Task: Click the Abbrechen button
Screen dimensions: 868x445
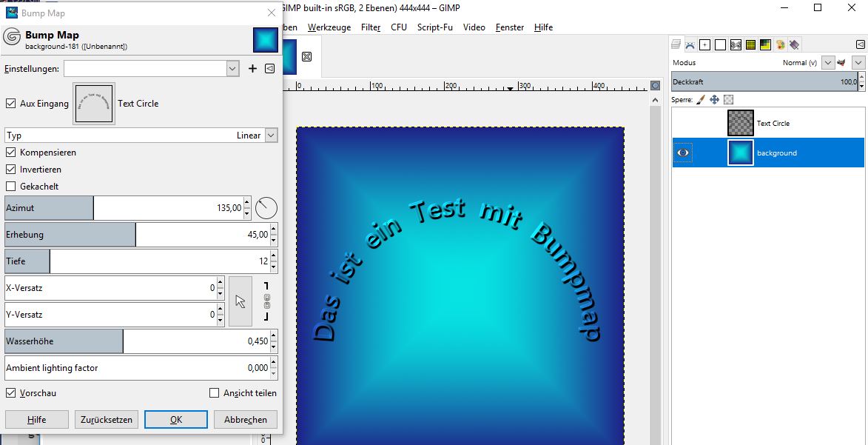Action: 245,420
